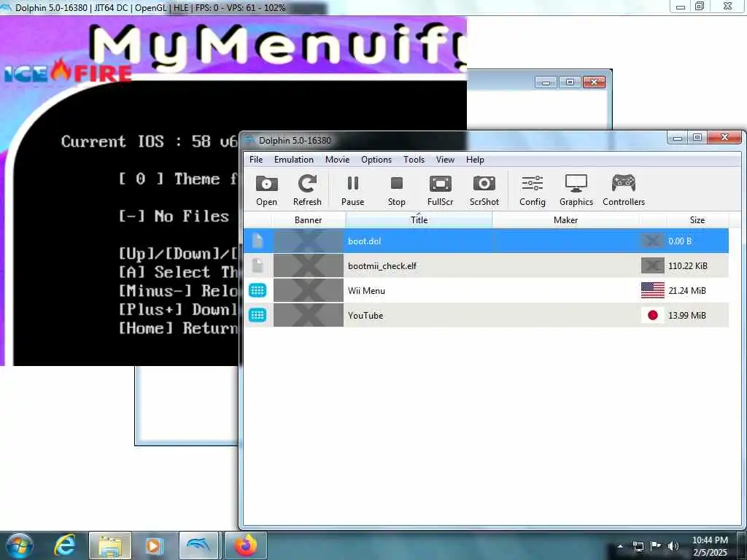Minimize the Dolphin 5.0-16380 main window
This screenshot has width=747, height=560.
click(678, 138)
